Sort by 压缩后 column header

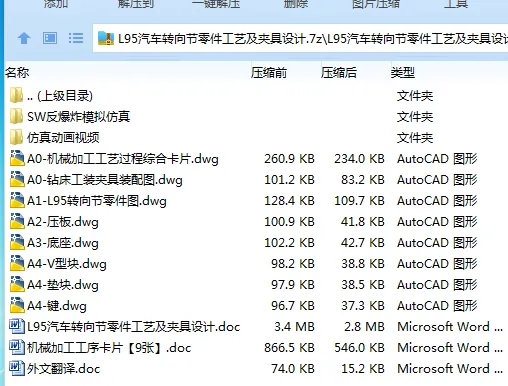[339, 72]
